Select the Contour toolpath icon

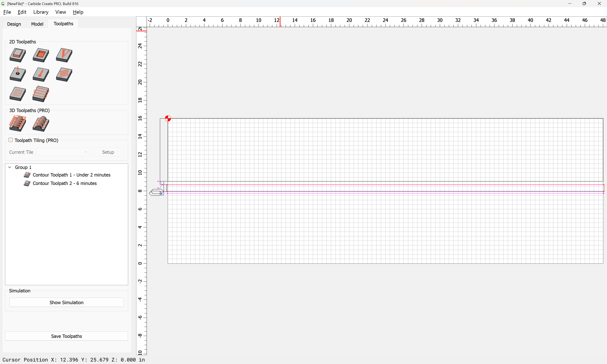point(18,55)
